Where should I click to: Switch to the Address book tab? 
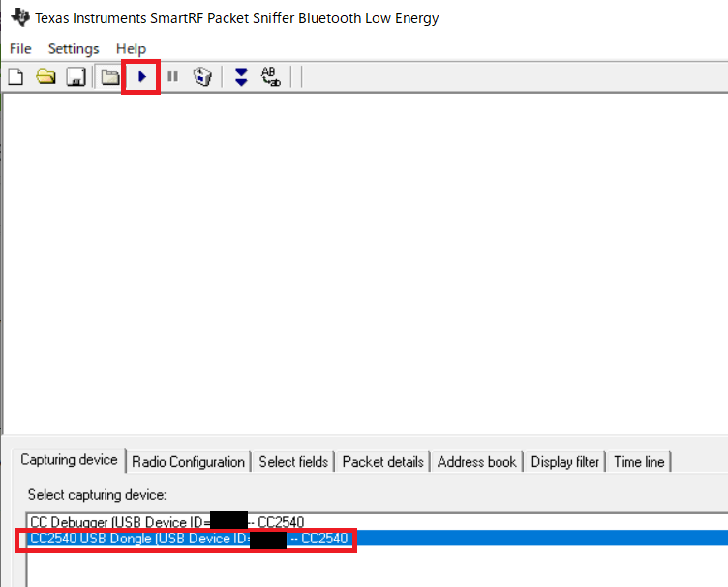coord(477,462)
